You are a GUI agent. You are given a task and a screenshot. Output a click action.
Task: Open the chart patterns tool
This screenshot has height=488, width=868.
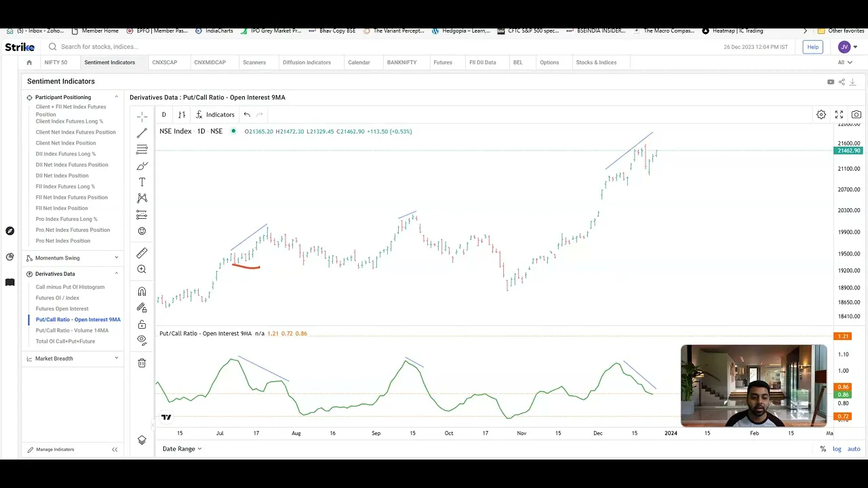pos(142,198)
